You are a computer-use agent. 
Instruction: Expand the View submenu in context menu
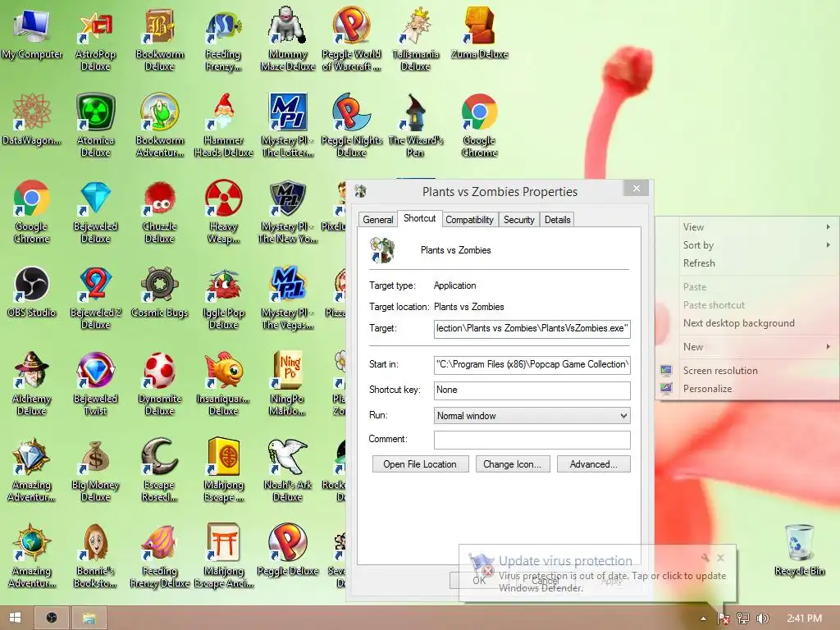(x=747, y=227)
